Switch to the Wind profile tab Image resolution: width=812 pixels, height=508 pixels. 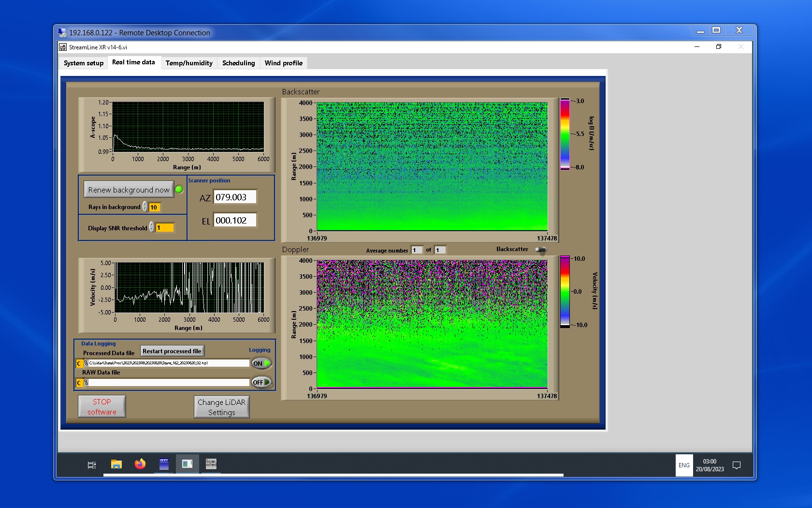[x=283, y=63]
